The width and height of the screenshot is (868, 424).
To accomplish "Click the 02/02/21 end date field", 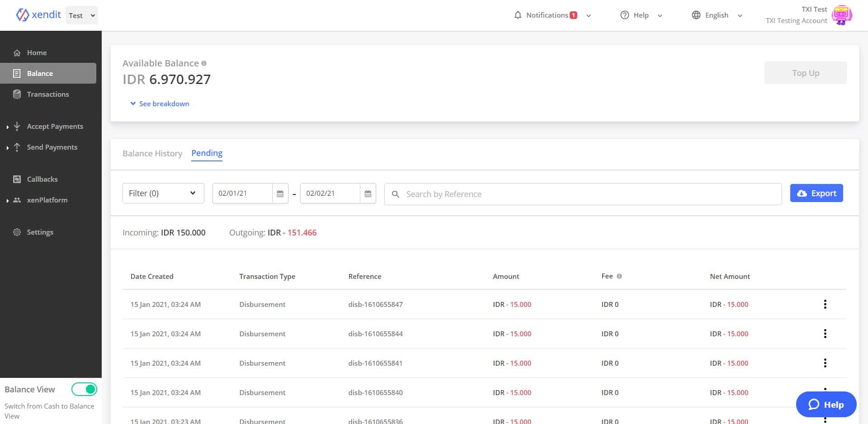I will (x=330, y=193).
